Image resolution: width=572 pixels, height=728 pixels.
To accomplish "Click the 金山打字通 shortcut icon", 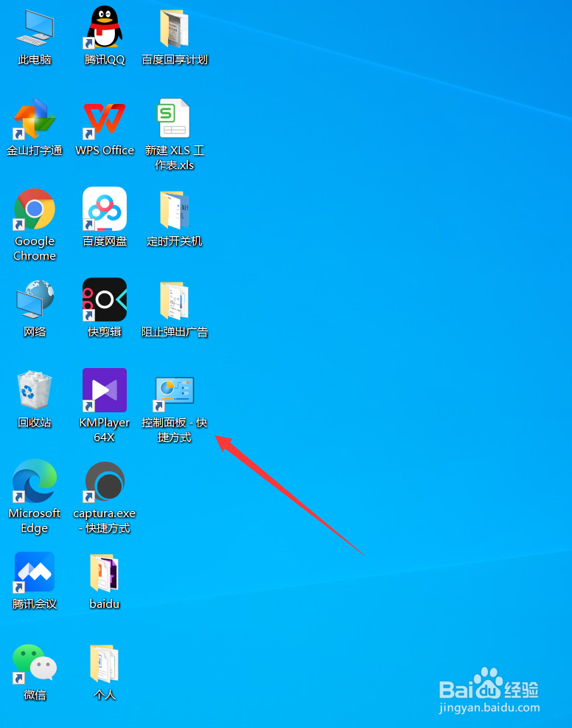I will point(35,119).
